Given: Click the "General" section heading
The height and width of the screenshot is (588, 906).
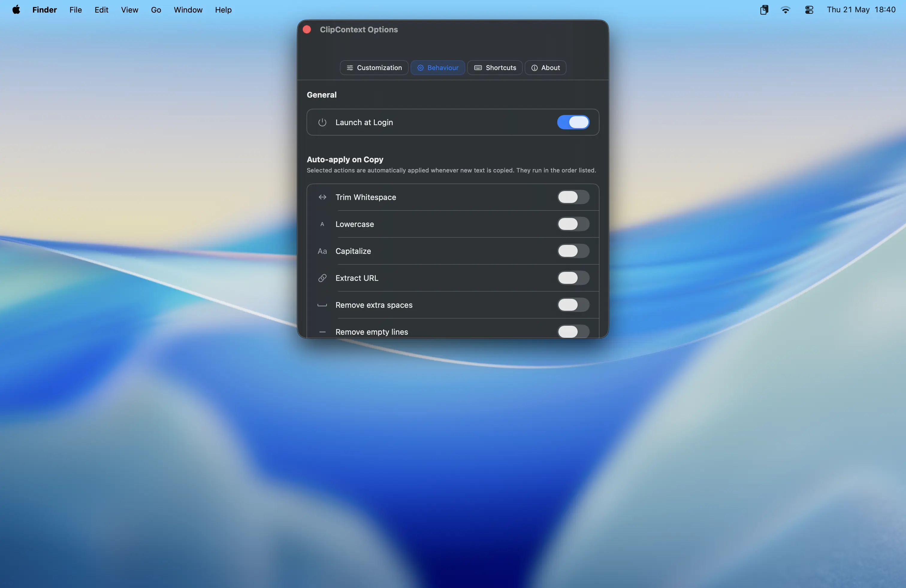Looking at the screenshot, I should (x=322, y=95).
